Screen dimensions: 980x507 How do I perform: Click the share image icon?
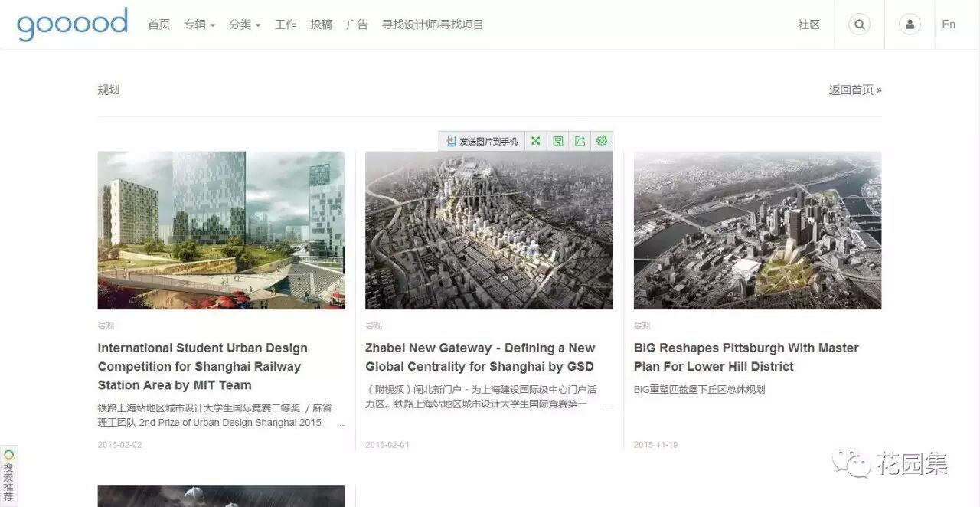(x=580, y=141)
